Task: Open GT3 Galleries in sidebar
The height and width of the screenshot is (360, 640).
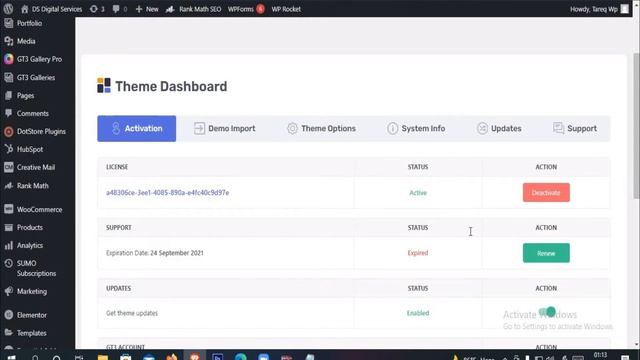Action: [36, 78]
